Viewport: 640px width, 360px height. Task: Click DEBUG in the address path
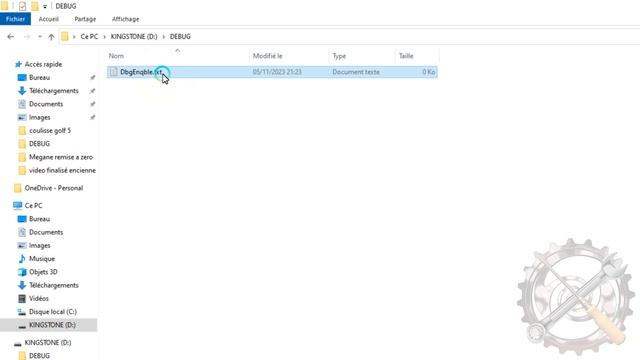pyautogui.click(x=180, y=37)
